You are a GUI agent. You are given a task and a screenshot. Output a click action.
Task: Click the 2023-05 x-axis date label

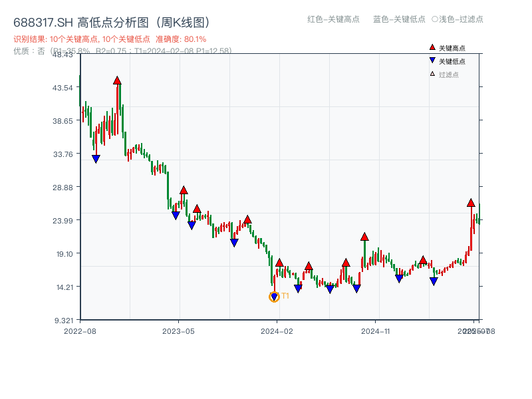pos(179,331)
